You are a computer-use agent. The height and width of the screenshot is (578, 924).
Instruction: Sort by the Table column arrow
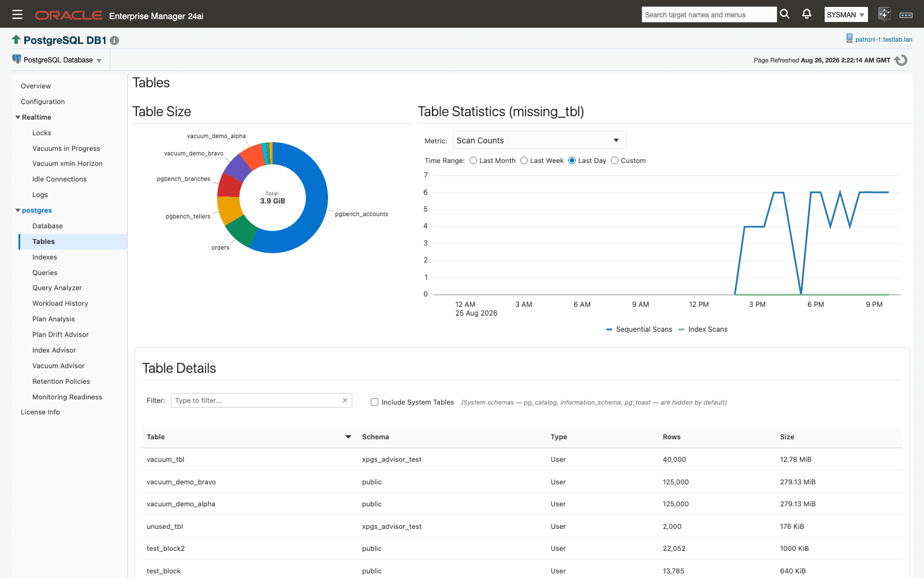coord(348,437)
